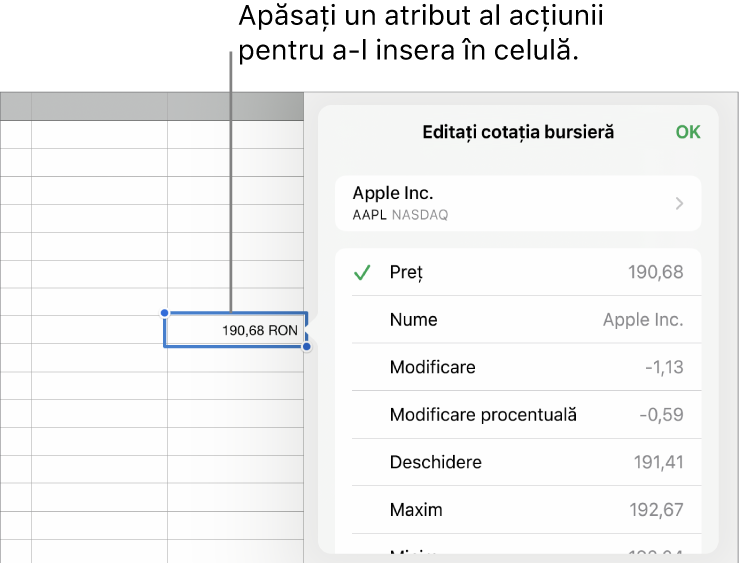The height and width of the screenshot is (563, 740).
Task: Click the Apple Inc. name value
Action: (x=643, y=320)
